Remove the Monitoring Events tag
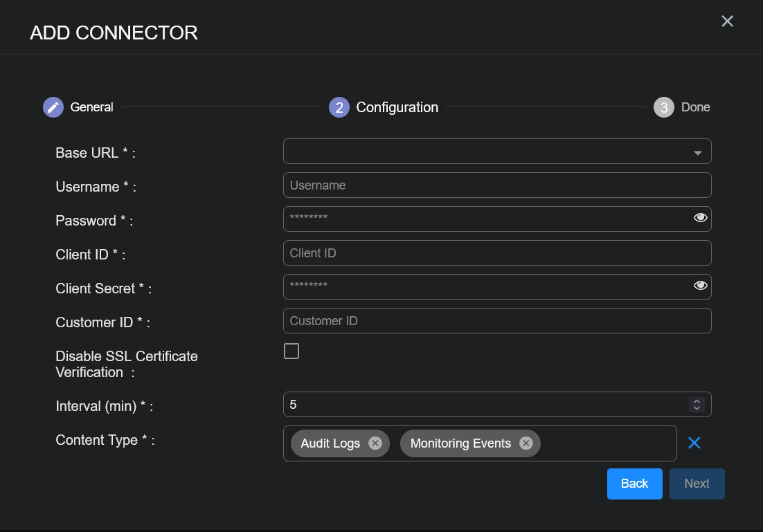This screenshot has height=532, width=763. point(526,443)
